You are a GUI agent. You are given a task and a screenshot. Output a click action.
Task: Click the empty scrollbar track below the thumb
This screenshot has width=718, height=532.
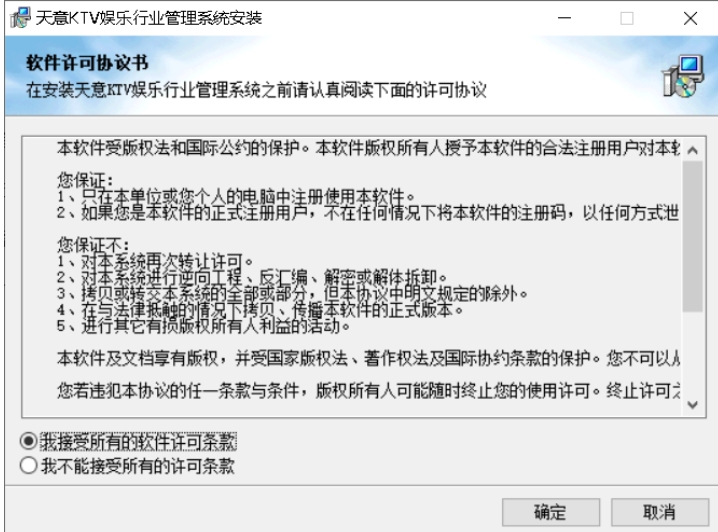click(692, 353)
